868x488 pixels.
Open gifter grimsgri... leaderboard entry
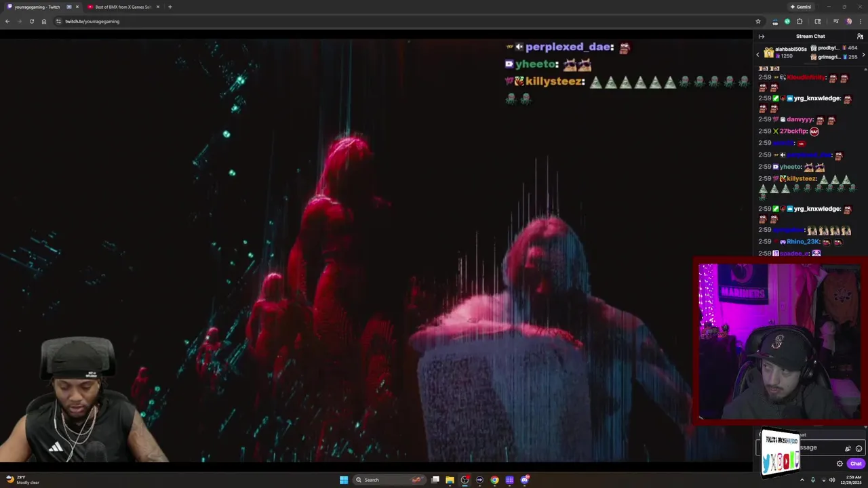833,57
